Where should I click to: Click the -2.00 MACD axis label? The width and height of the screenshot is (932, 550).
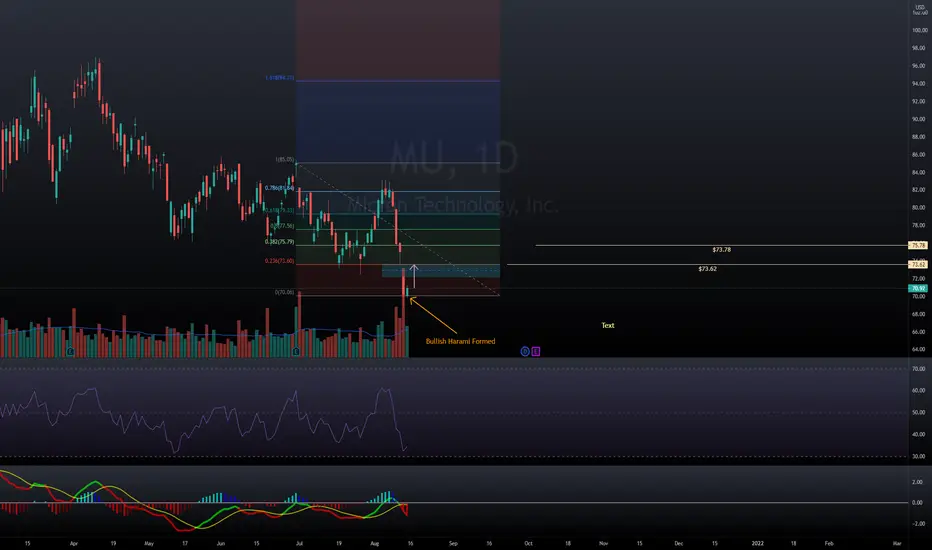pos(919,524)
